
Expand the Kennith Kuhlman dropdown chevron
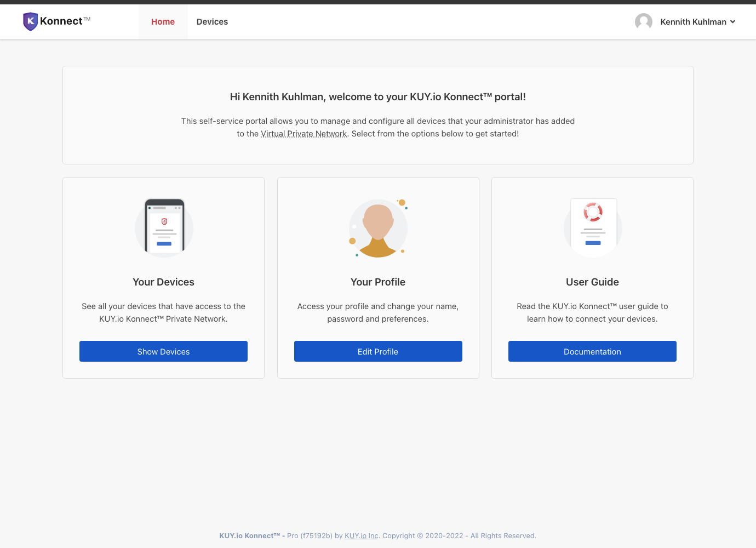click(733, 22)
